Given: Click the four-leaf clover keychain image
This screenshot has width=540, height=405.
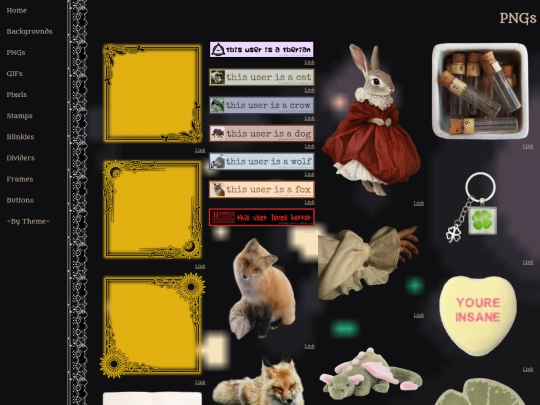Looking at the screenshot, I should (x=472, y=207).
